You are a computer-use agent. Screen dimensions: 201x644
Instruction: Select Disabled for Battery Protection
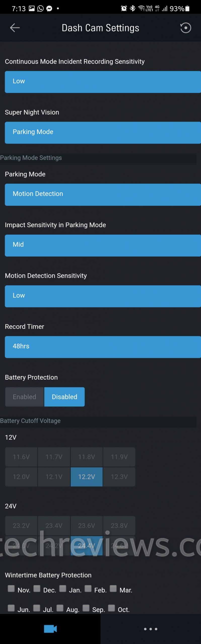click(64, 397)
